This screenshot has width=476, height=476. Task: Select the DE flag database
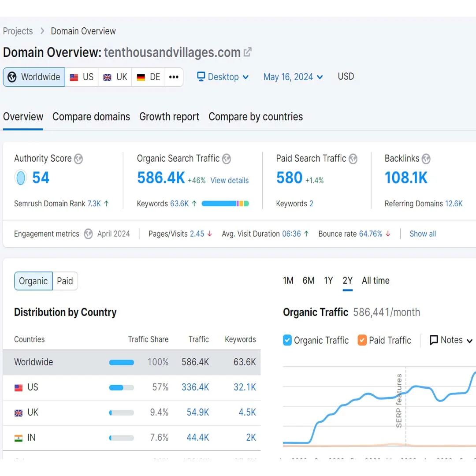[148, 77]
